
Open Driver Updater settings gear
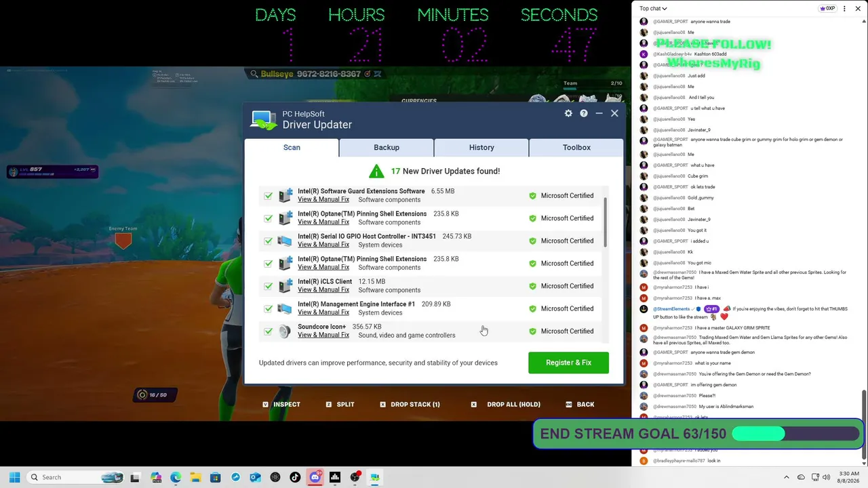(568, 113)
